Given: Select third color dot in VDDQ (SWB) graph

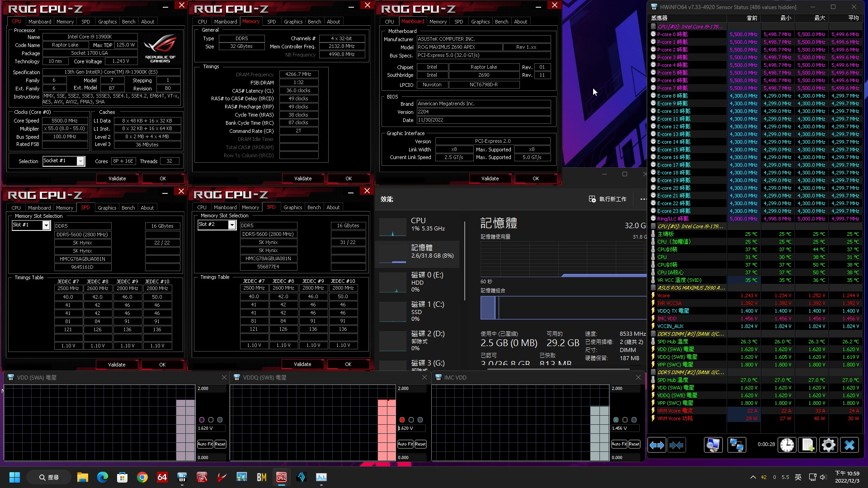Looking at the screenshot, I should [x=420, y=420].
